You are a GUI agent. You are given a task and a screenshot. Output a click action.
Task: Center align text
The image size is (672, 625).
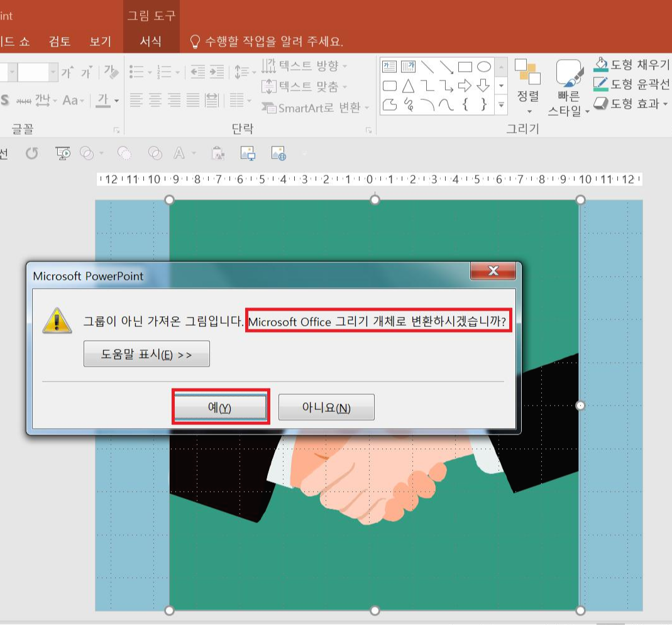155,100
